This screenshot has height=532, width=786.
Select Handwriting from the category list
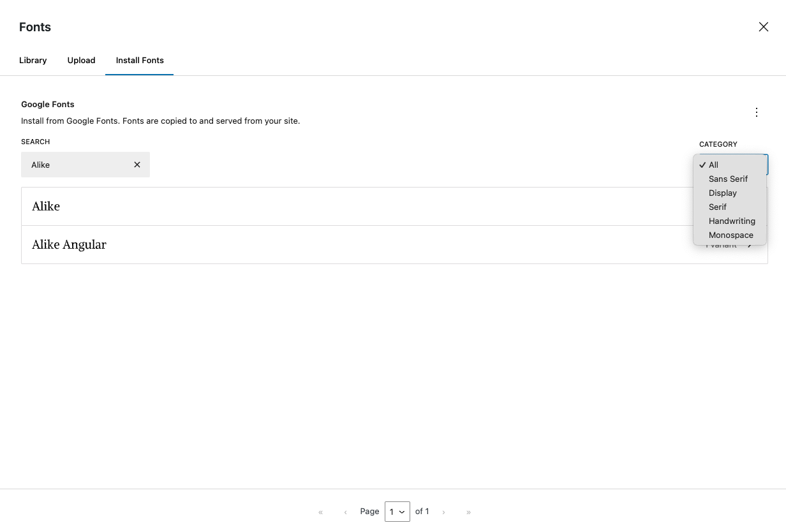coord(732,221)
